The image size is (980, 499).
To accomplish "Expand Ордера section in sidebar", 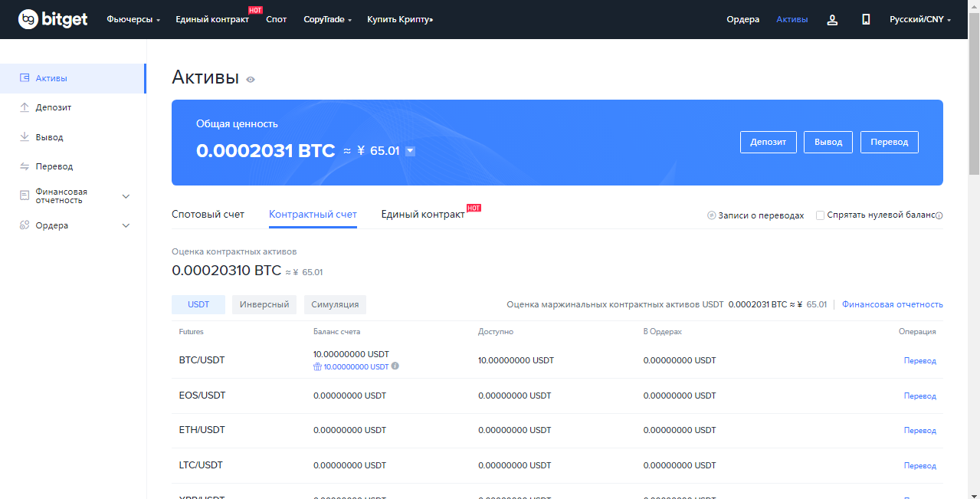I will [126, 225].
